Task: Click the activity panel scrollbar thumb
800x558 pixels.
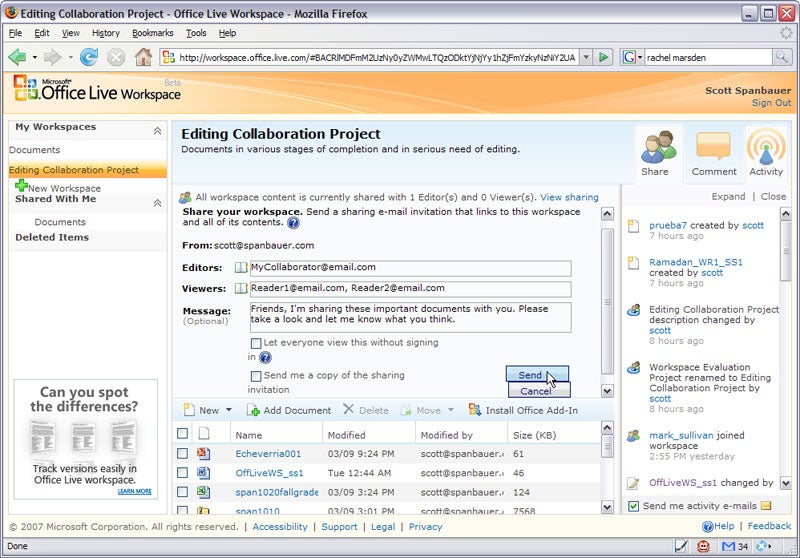Action: pos(785,252)
